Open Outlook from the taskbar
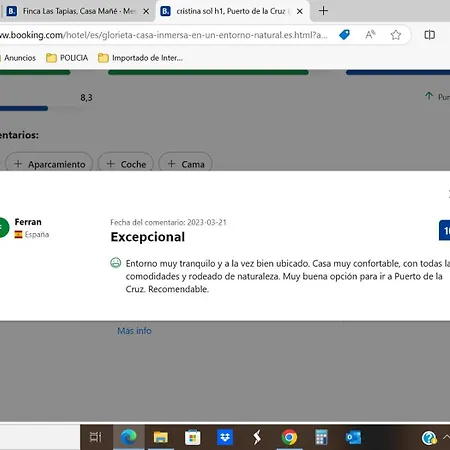This screenshot has width=450, height=450. pyautogui.click(x=354, y=437)
